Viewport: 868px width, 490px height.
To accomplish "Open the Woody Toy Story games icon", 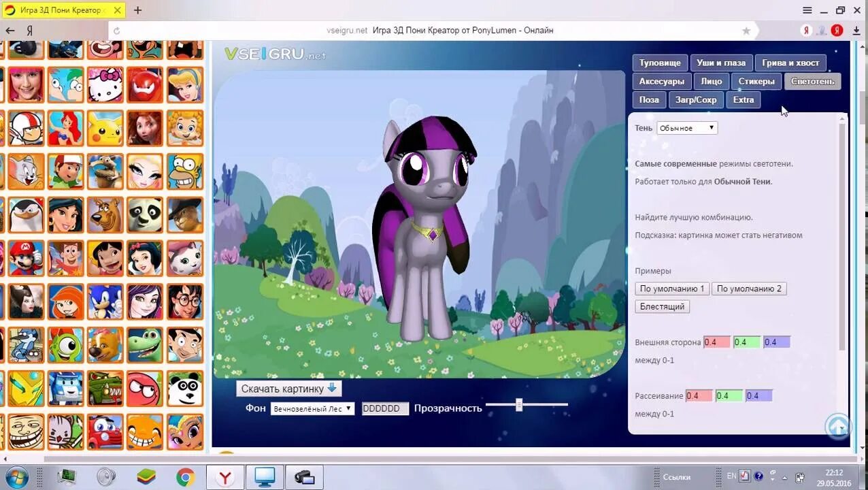I will (66, 259).
